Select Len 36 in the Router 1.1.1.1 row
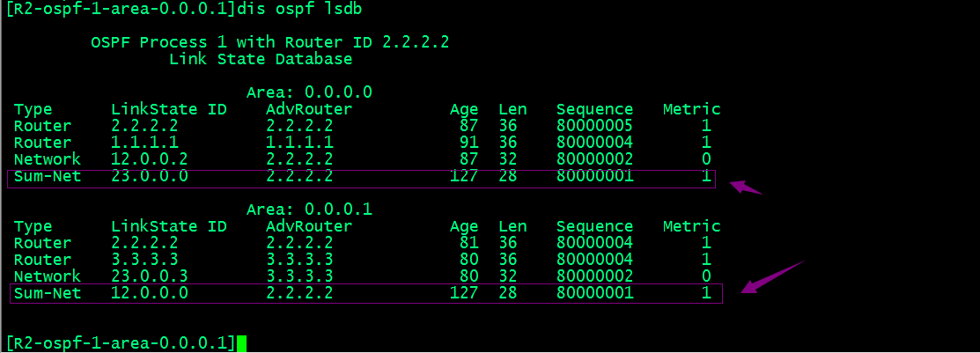The width and height of the screenshot is (980, 353). coord(507,142)
